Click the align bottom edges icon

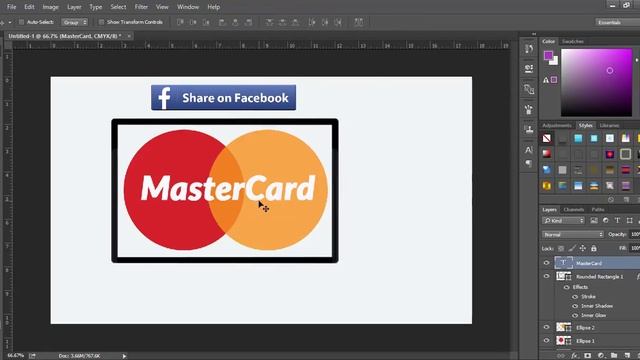pos(206,22)
